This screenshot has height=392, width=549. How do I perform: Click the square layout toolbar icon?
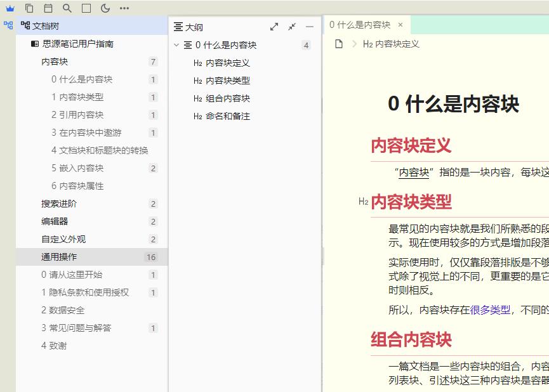(x=86, y=8)
